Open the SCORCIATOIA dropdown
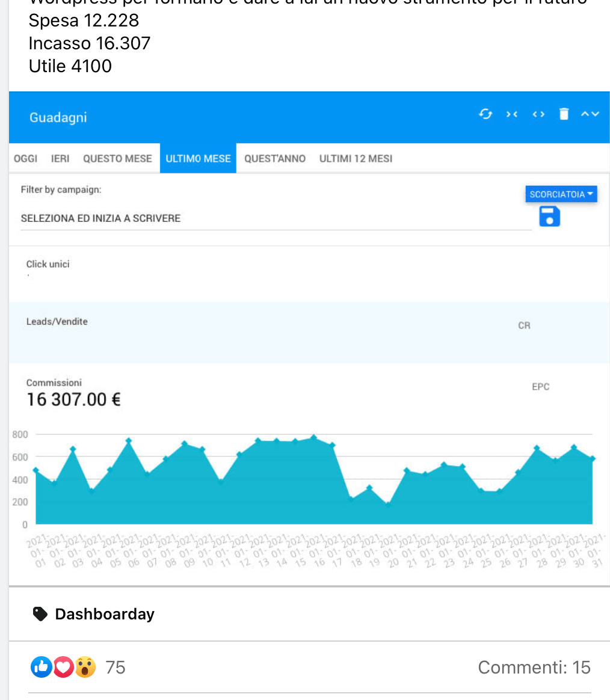The image size is (610, 700). click(x=561, y=194)
